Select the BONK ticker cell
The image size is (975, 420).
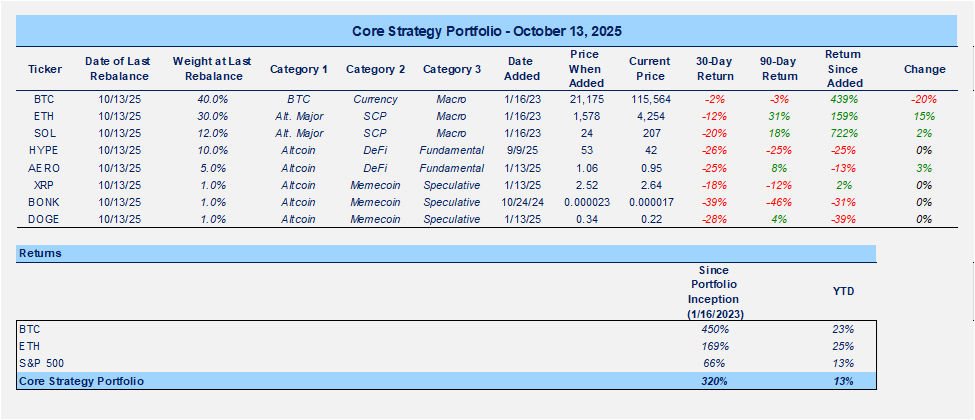click(44, 201)
